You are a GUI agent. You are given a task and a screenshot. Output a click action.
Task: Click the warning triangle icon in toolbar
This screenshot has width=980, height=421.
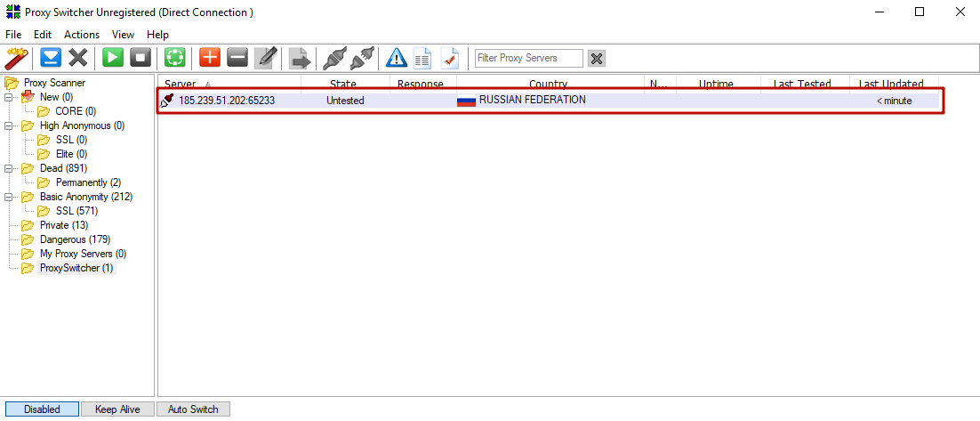[x=396, y=58]
